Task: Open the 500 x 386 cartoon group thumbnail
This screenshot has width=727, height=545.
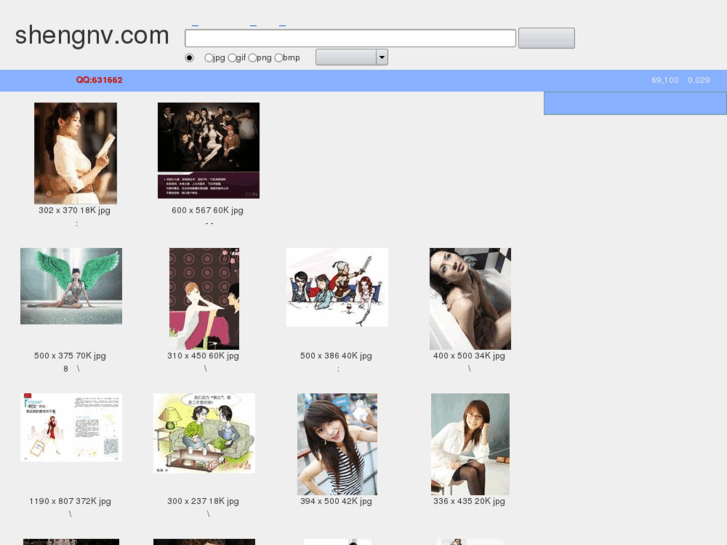Action: [x=337, y=287]
